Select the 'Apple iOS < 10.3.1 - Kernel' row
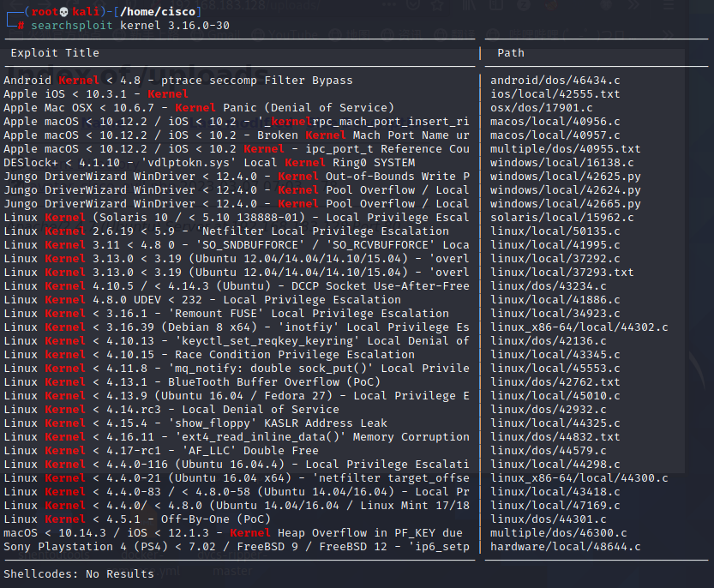 96,94
